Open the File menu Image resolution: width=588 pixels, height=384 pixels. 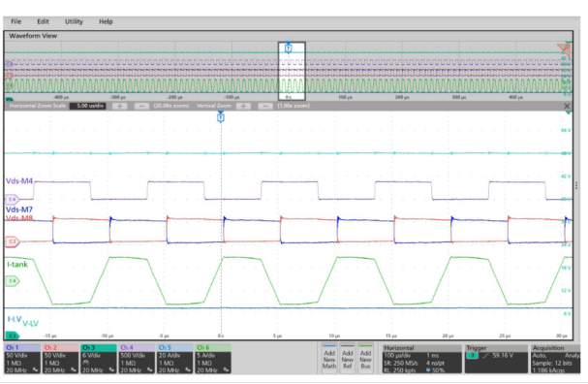16,21
